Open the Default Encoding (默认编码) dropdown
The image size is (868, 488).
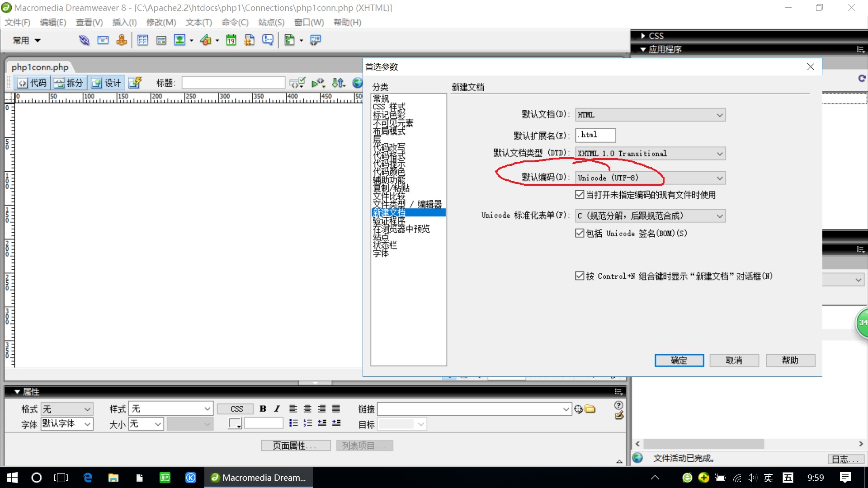(x=651, y=178)
